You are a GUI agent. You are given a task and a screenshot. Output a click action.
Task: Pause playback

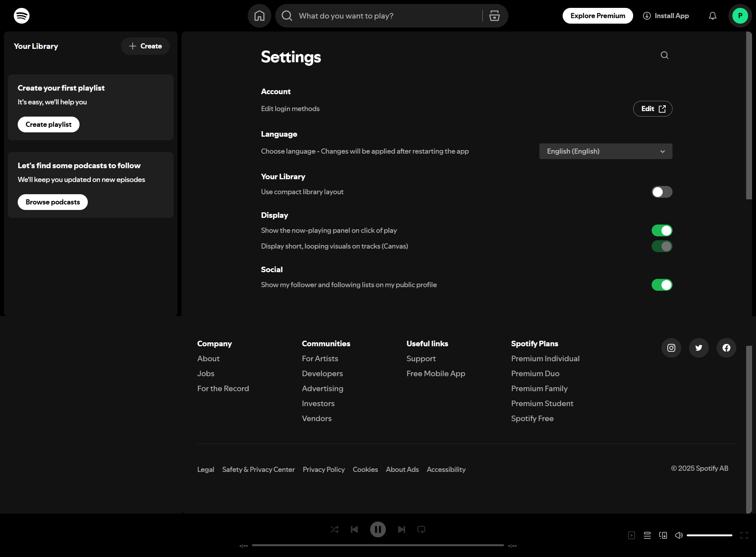tap(378, 529)
